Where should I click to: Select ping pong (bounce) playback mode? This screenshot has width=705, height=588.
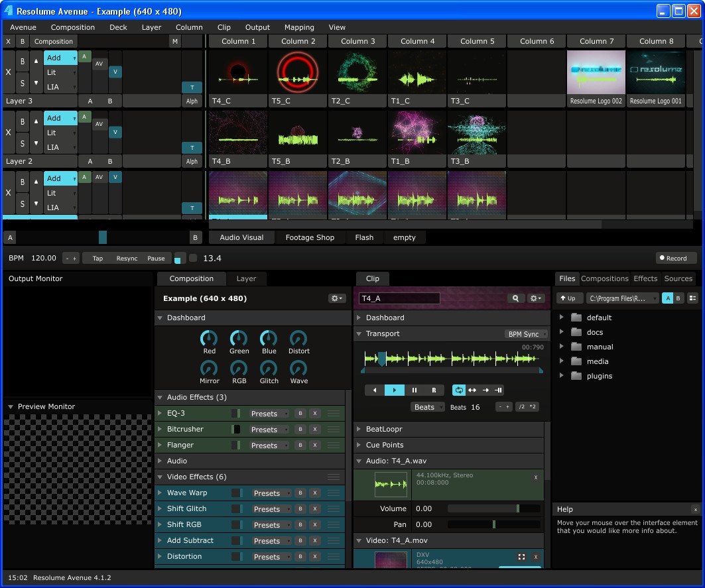click(x=472, y=390)
